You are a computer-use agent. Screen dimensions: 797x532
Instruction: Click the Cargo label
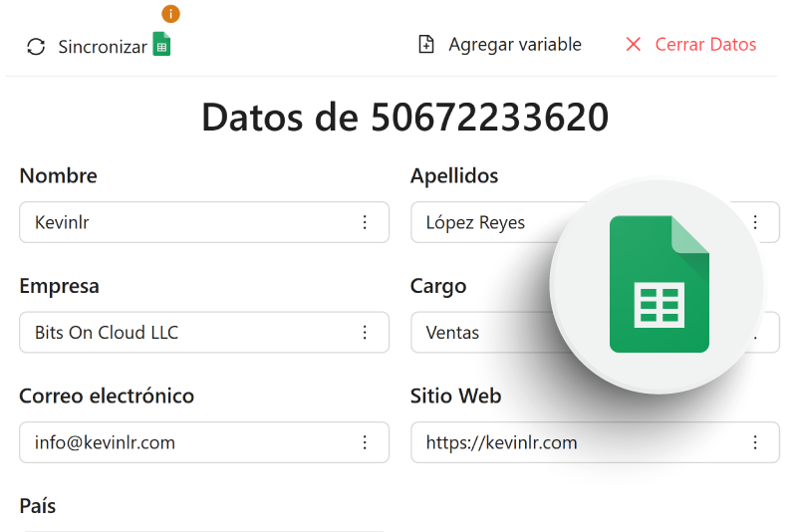(438, 286)
